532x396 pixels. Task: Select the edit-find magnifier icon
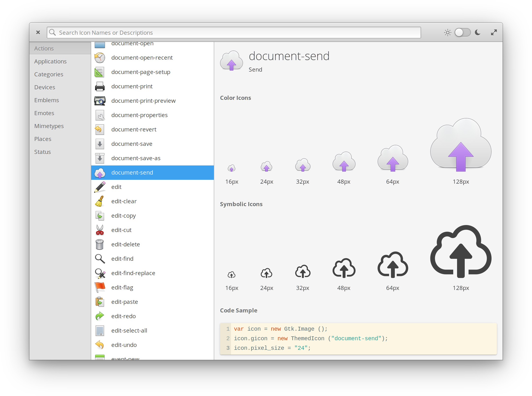pyautogui.click(x=100, y=259)
